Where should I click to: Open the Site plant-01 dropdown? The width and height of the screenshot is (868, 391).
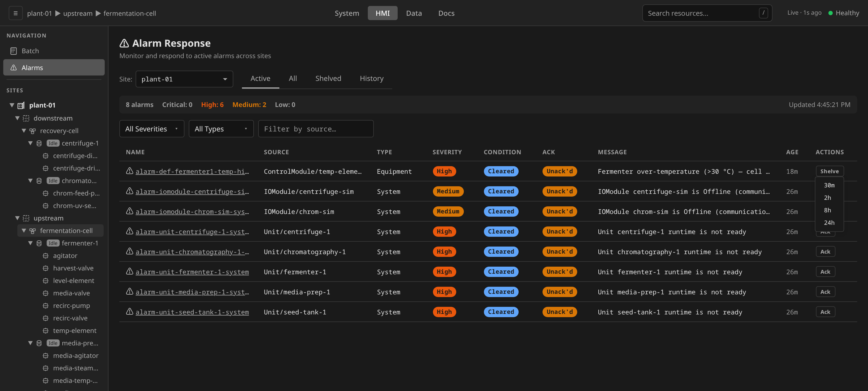coord(184,79)
